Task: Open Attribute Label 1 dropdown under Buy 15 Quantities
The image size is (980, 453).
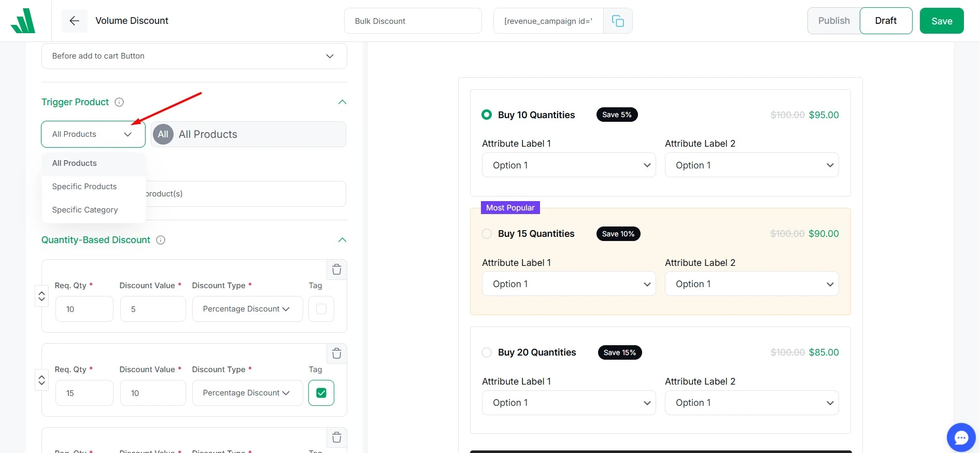Action: tap(569, 284)
